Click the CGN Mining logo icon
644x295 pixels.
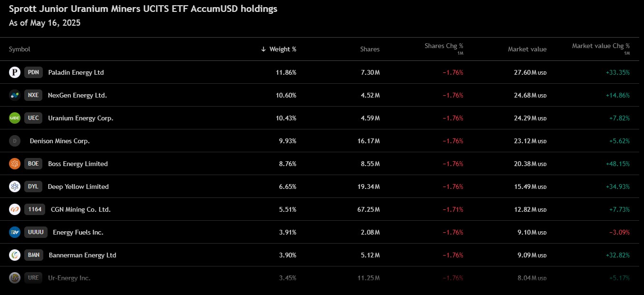pos(15,209)
